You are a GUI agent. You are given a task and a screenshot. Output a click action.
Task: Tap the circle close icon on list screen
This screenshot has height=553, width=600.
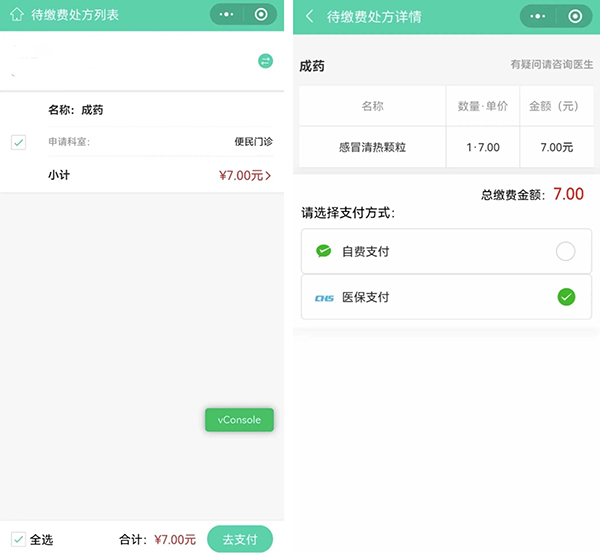point(261,15)
